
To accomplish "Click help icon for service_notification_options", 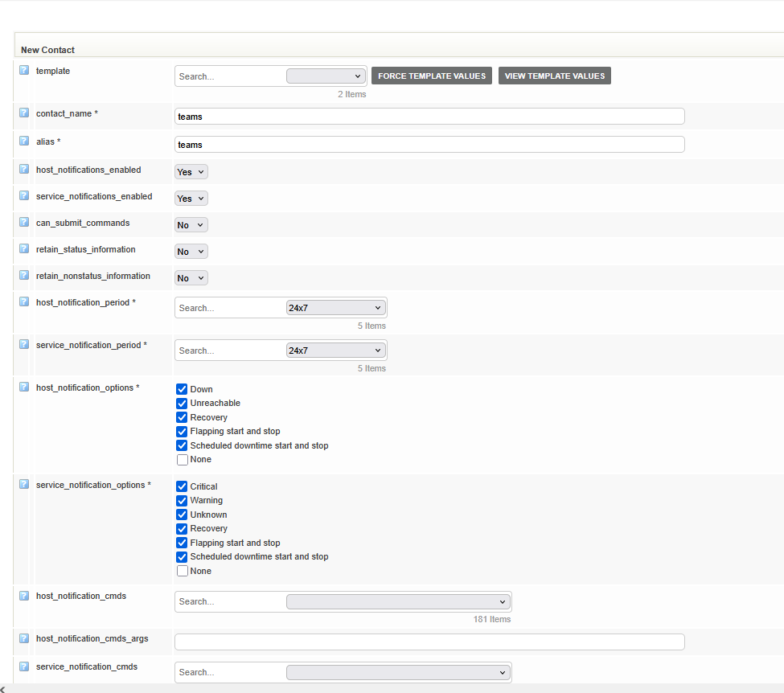I will [24, 484].
